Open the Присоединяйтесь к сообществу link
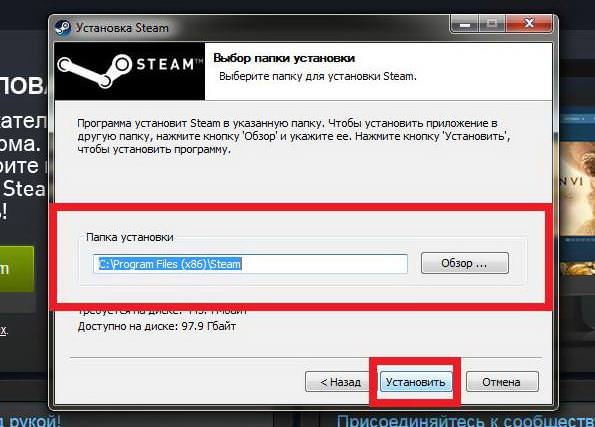Image resolution: width=595 pixels, height=427 pixels. click(466, 421)
